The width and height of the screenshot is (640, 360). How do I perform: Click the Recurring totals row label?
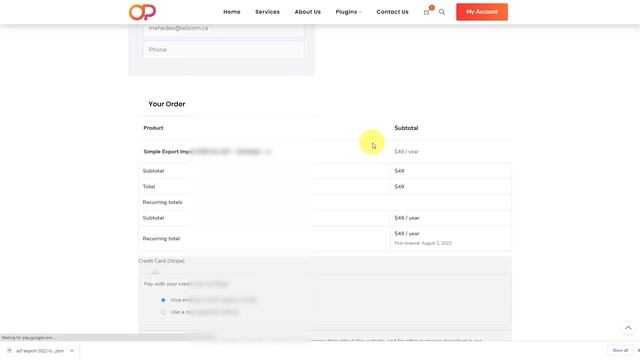tap(162, 202)
